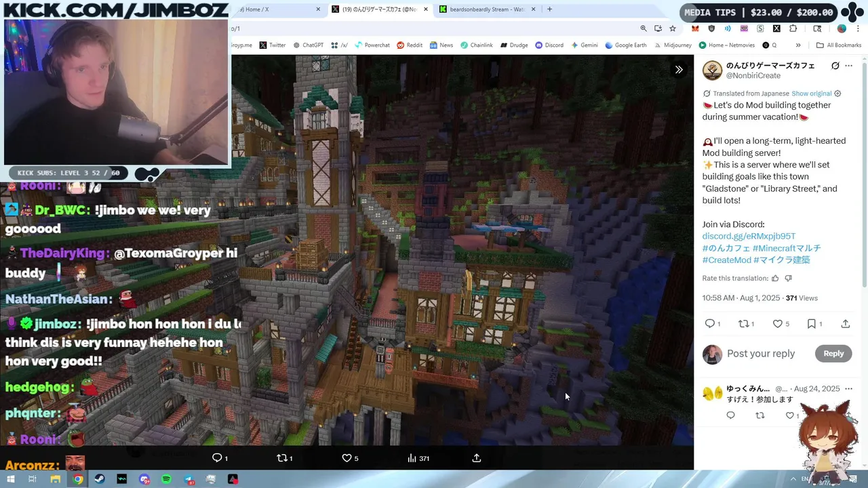Open the Chrome profile avatar

tap(842, 28)
